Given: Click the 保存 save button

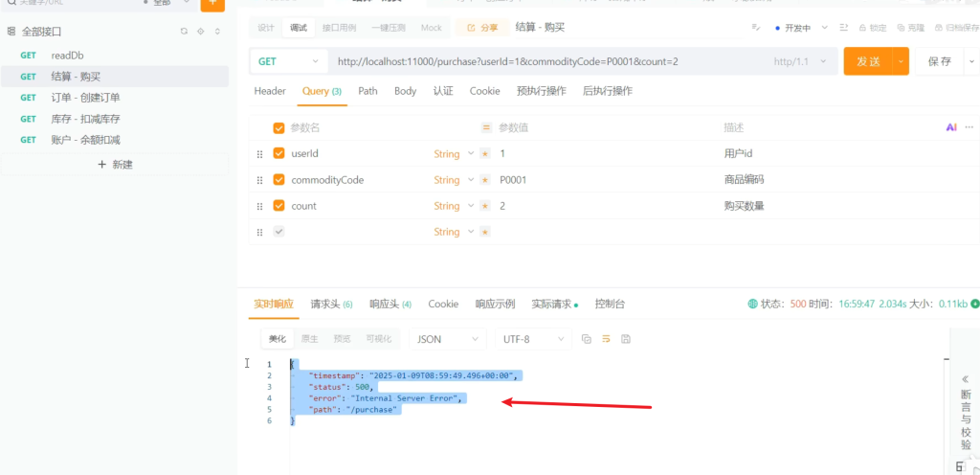Looking at the screenshot, I should [x=939, y=61].
